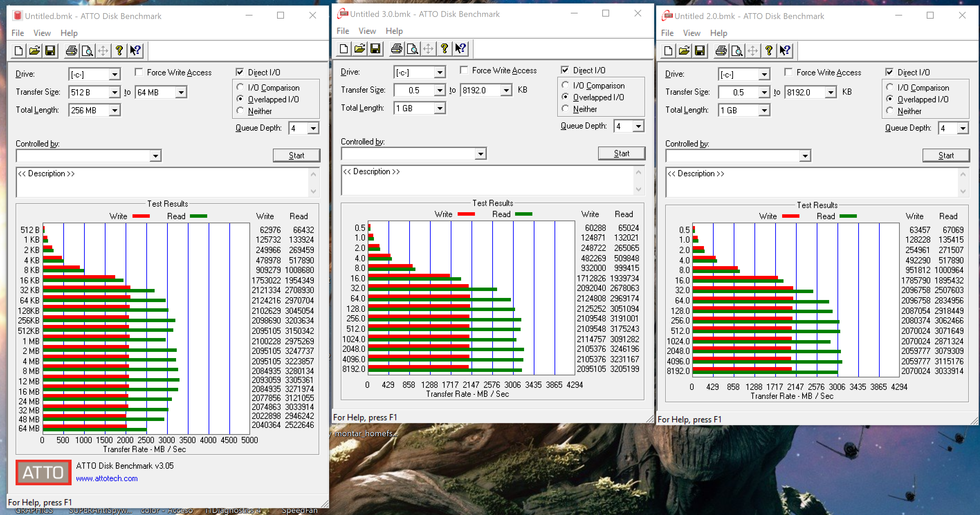The height and width of the screenshot is (515, 980).
Task: Click Print icon in Untitled 3.0.bmk window
Action: tap(397, 49)
